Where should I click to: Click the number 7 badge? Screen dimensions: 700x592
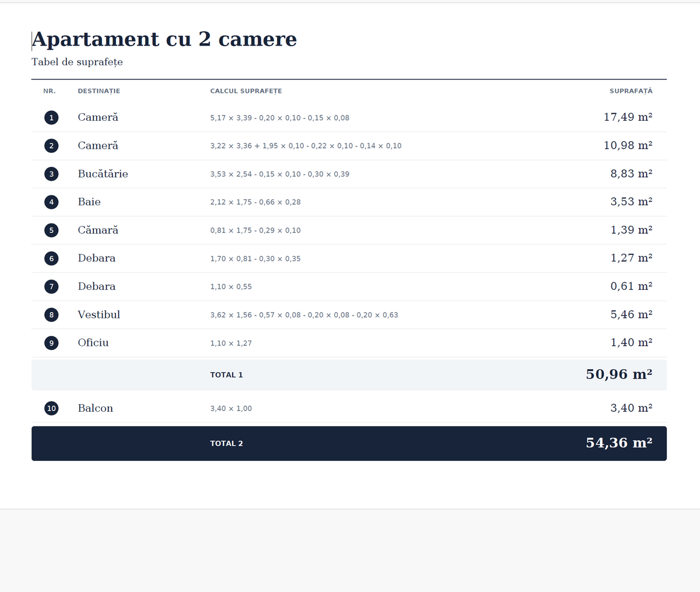tap(51, 286)
